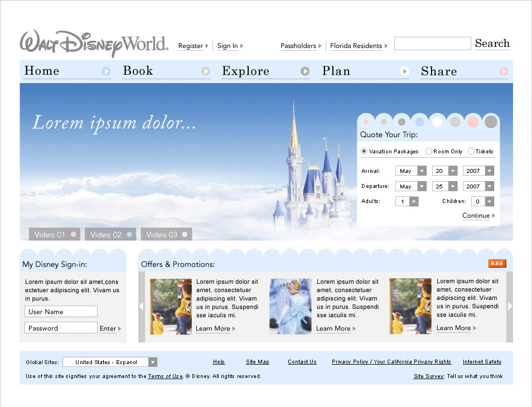Viewport: 532px width, 407px height.
Task: Click the blue dot on Video 02
Action: pyautogui.click(x=129, y=234)
